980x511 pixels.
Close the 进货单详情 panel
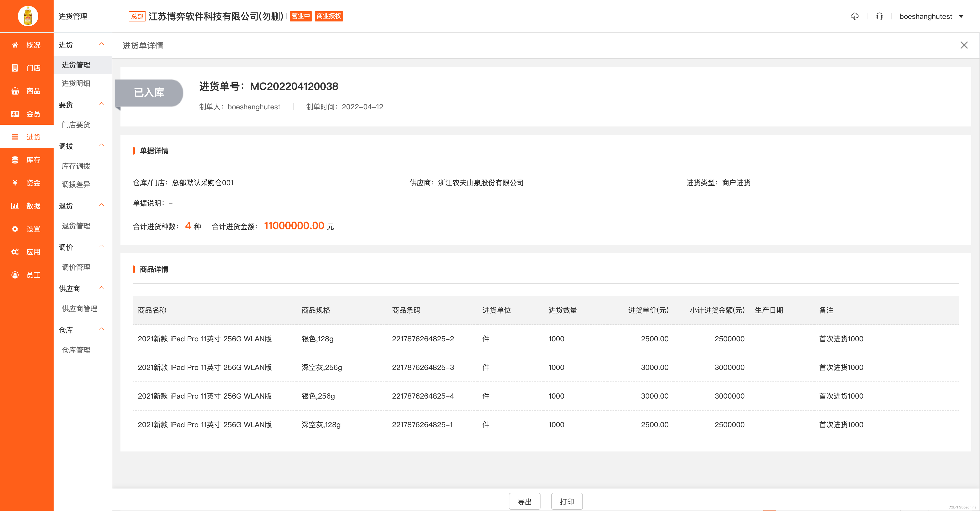coord(964,45)
